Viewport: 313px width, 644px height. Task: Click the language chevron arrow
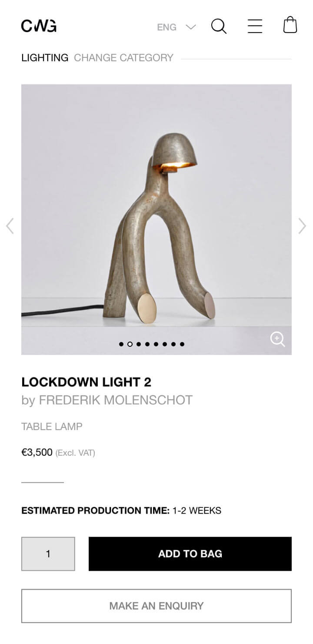click(191, 27)
